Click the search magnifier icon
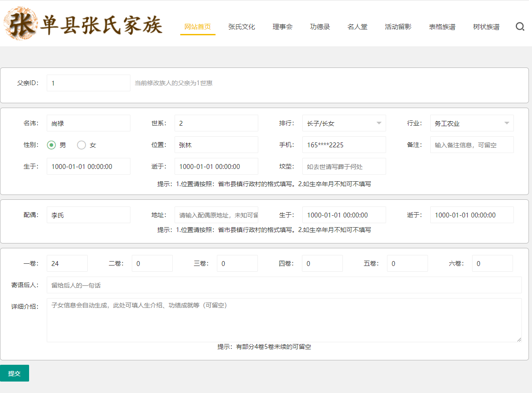The image size is (532, 393). 520,27
